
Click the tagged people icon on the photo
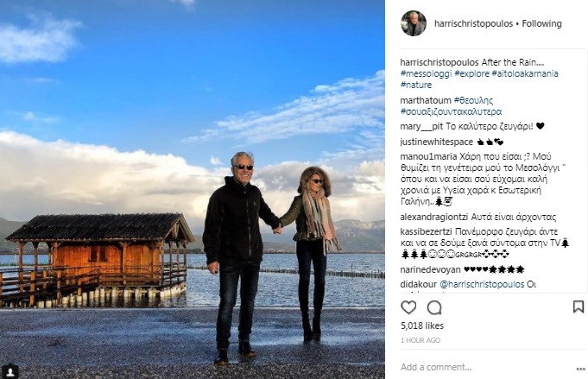(x=11, y=371)
